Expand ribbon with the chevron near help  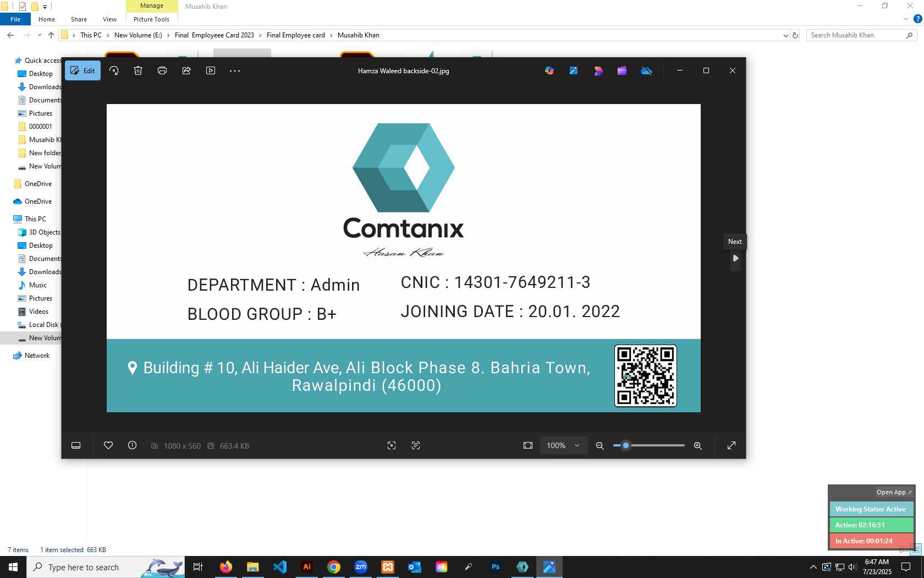(x=906, y=19)
